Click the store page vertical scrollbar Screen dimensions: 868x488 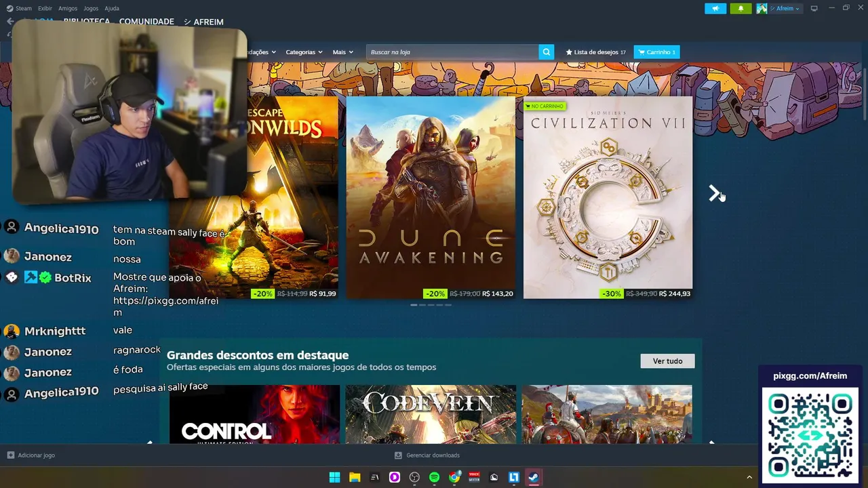click(x=864, y=93)
